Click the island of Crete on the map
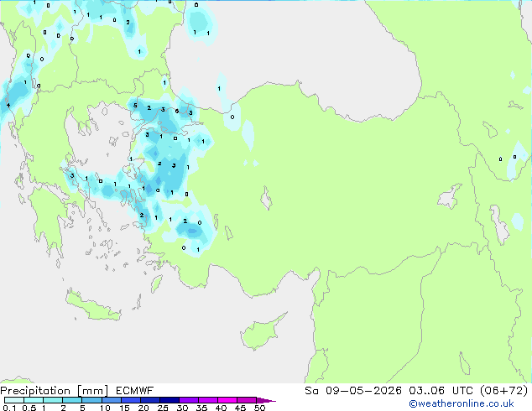Screen dimensions: 532x411 (x=93, y=307)
